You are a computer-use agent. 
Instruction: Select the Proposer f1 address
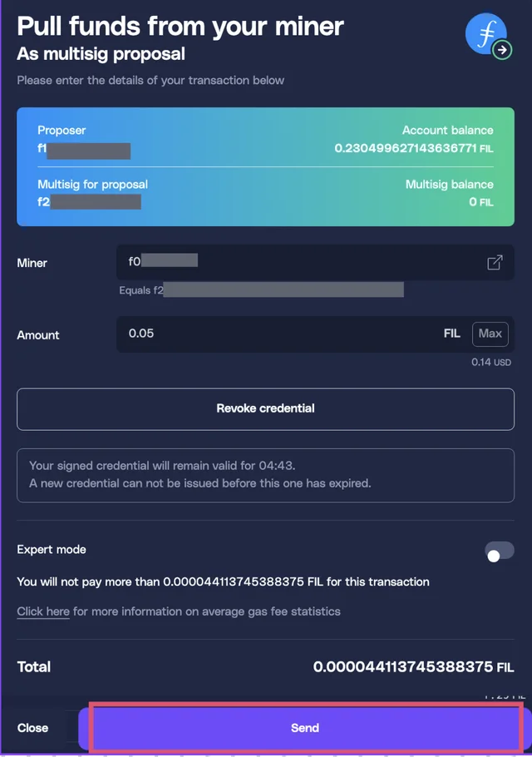(83, 151)
